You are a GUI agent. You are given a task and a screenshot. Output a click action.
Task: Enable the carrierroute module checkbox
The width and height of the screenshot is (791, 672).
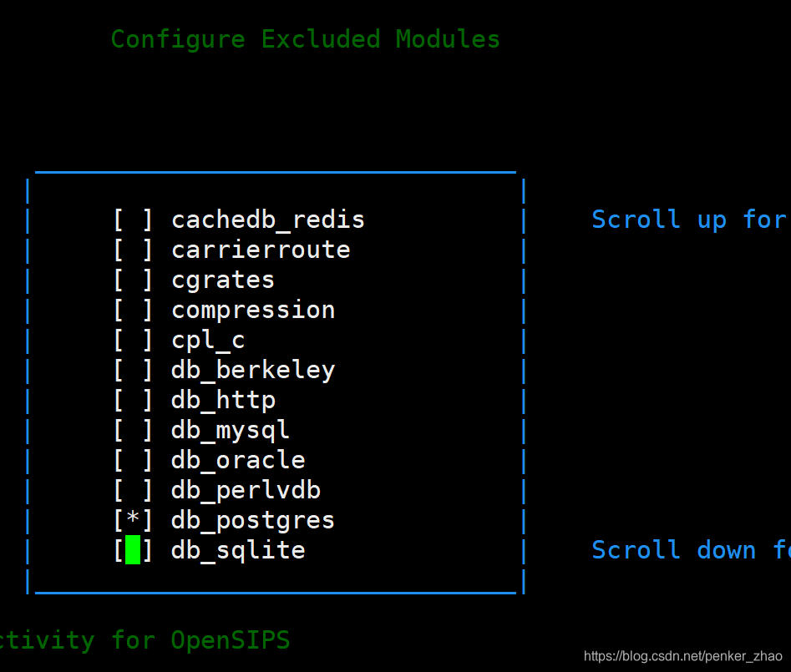(129, 249)
